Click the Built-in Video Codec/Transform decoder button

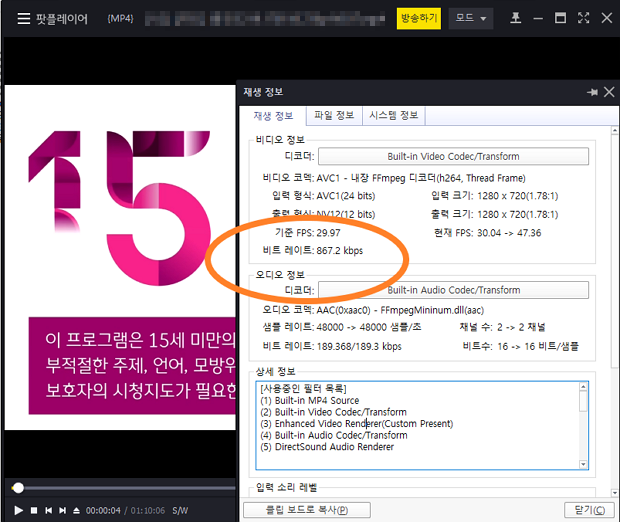(453, 156)
